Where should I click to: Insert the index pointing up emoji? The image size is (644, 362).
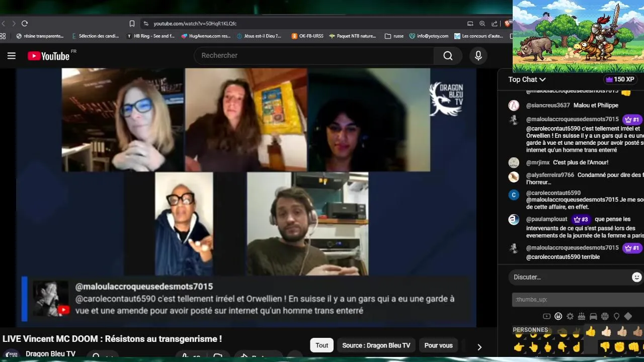[x=577, y=347]
